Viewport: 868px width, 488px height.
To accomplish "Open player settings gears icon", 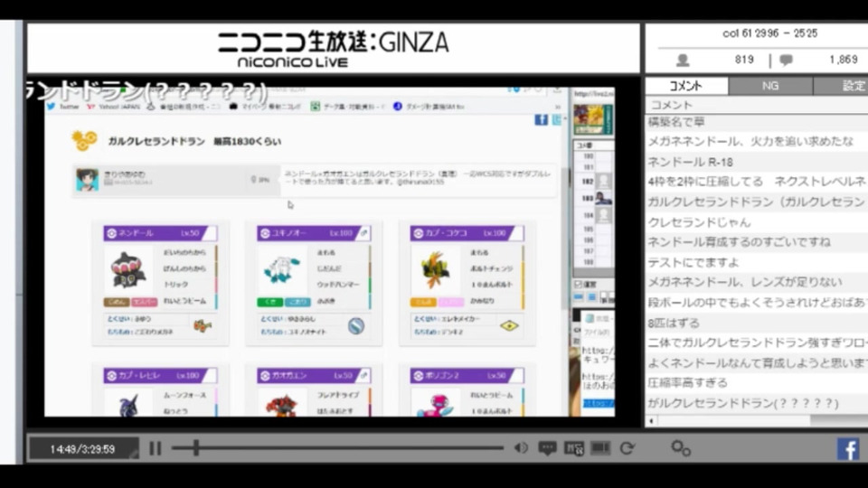I will (680, 448).
